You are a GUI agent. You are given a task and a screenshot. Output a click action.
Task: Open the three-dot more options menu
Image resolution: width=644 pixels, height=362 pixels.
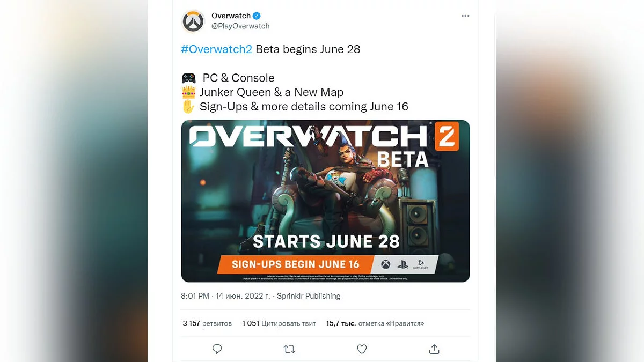click(x=465, y=16)
